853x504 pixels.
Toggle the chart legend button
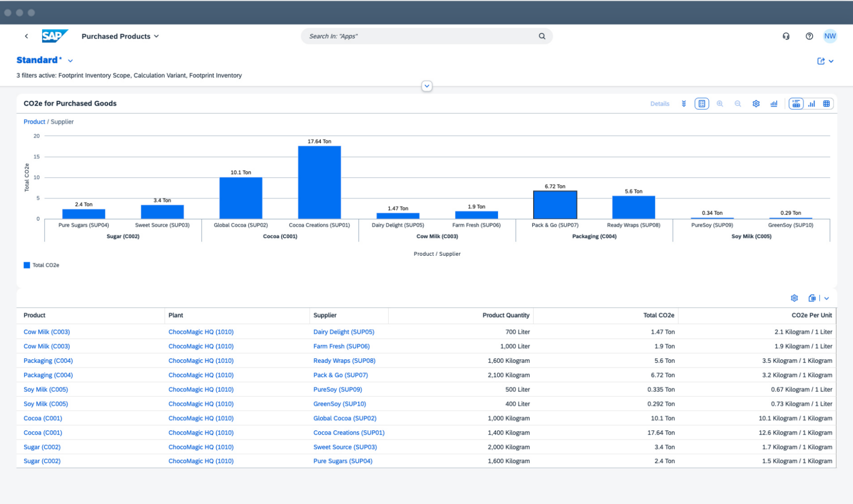point(702,103)
